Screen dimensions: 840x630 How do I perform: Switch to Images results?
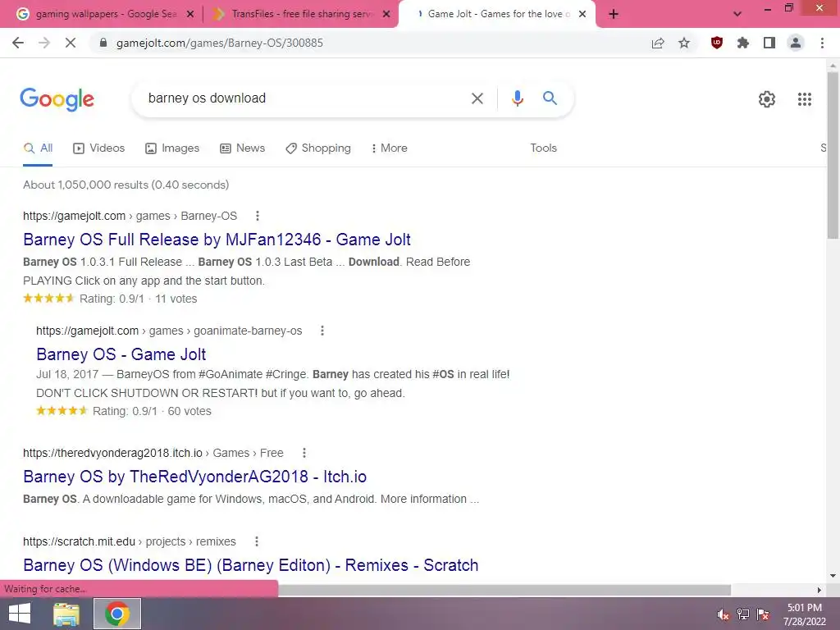pyautogui.click(x=172, y=148)
